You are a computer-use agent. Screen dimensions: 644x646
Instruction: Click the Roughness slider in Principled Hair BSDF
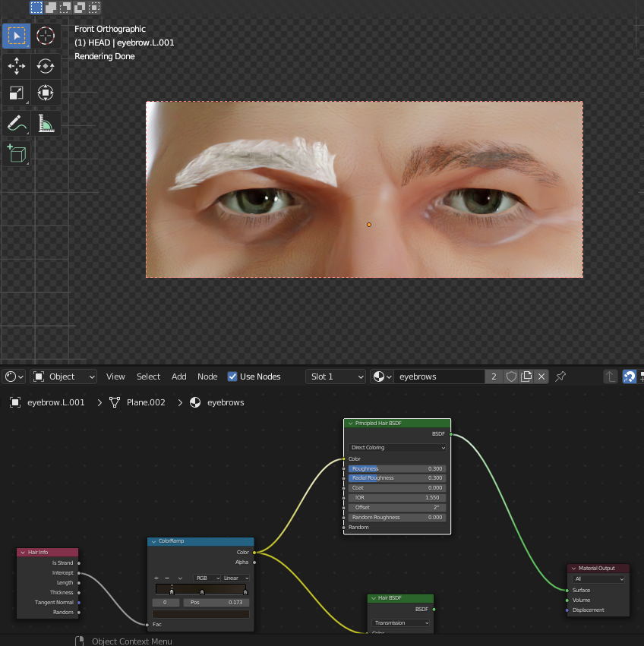tap(397, 469)
